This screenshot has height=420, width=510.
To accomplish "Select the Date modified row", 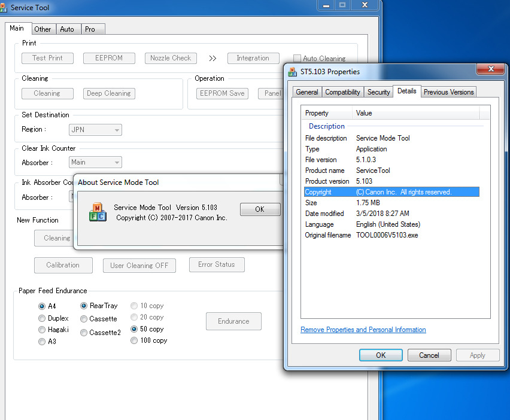I will pos(391,214).
